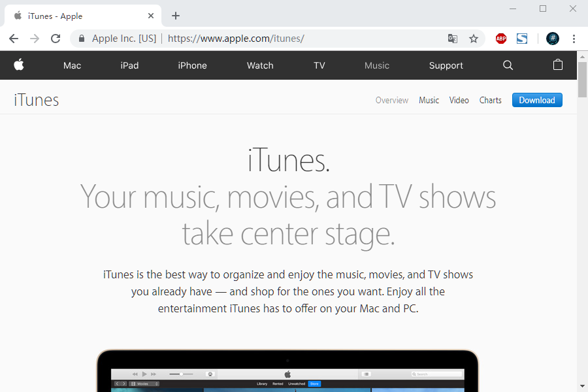Viewport: 588px width, 392px height.
Task: Click the address bar URL
Action: click(x=236, y=39)
